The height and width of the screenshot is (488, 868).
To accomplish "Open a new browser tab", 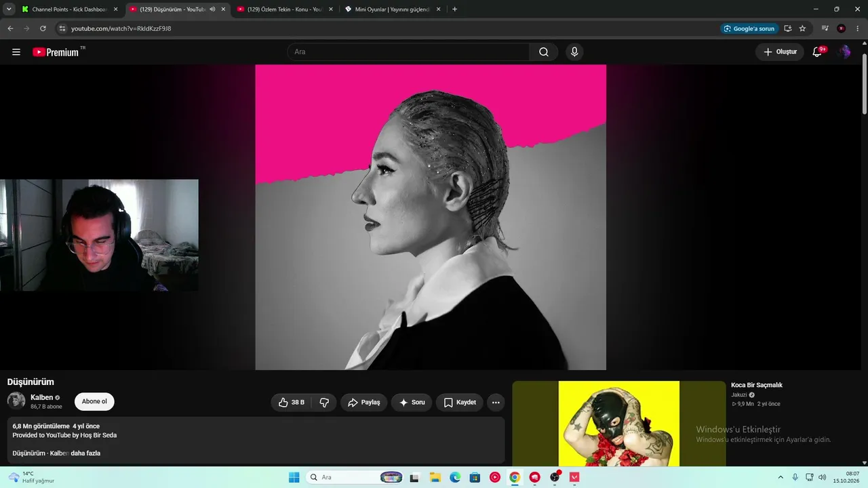I will coord(454,9).
